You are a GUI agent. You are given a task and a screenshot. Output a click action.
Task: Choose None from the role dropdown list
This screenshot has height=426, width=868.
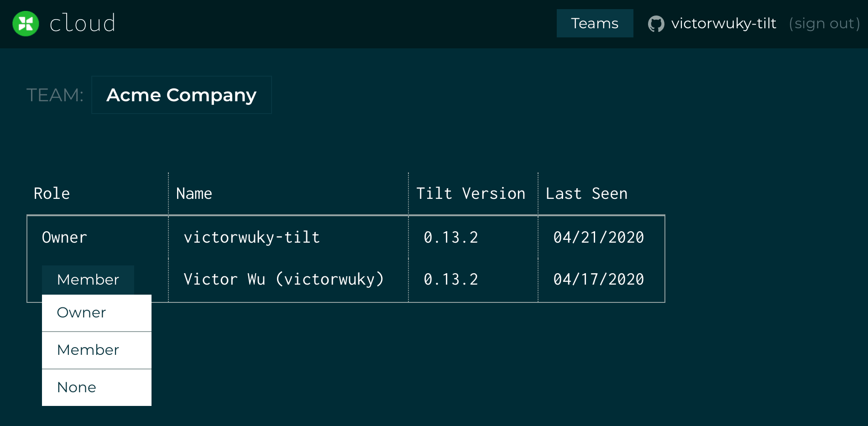97,388
